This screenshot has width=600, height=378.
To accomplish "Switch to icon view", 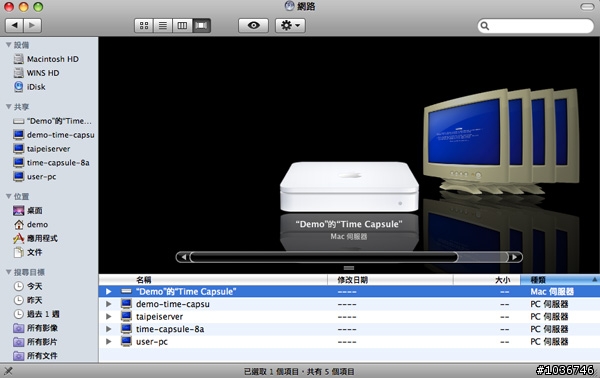I will 144,26.
